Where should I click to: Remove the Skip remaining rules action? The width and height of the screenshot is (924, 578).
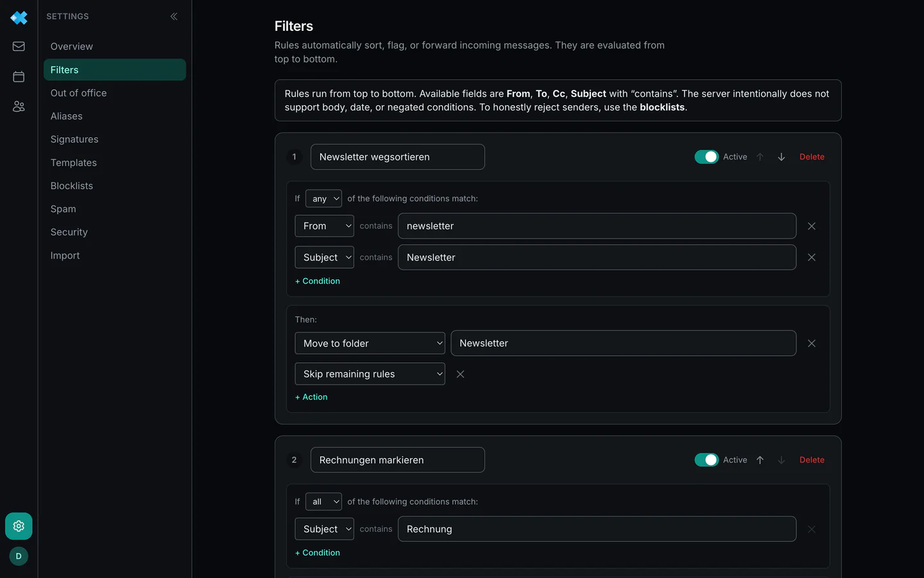(x=460, y=374)
